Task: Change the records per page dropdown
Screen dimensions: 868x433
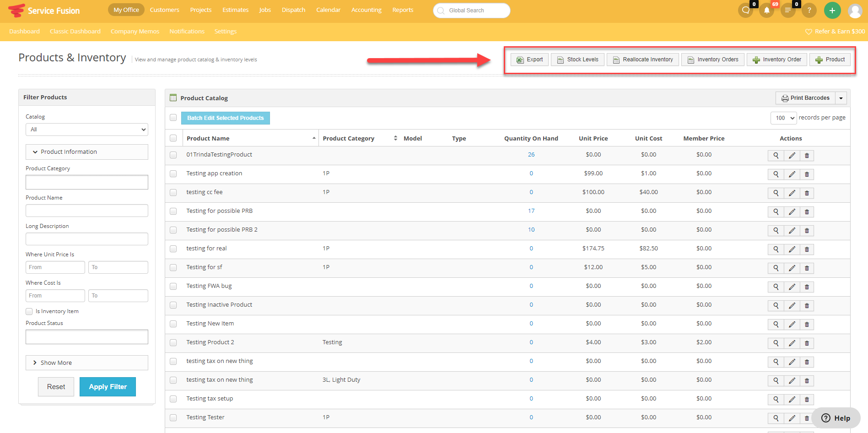Action: pyautogui.click(x=783, y=118)
